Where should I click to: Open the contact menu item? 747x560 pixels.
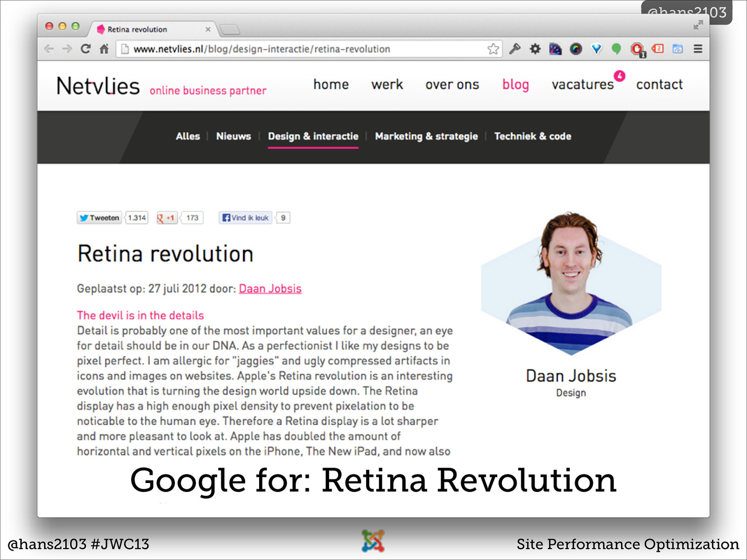(659, 84)
